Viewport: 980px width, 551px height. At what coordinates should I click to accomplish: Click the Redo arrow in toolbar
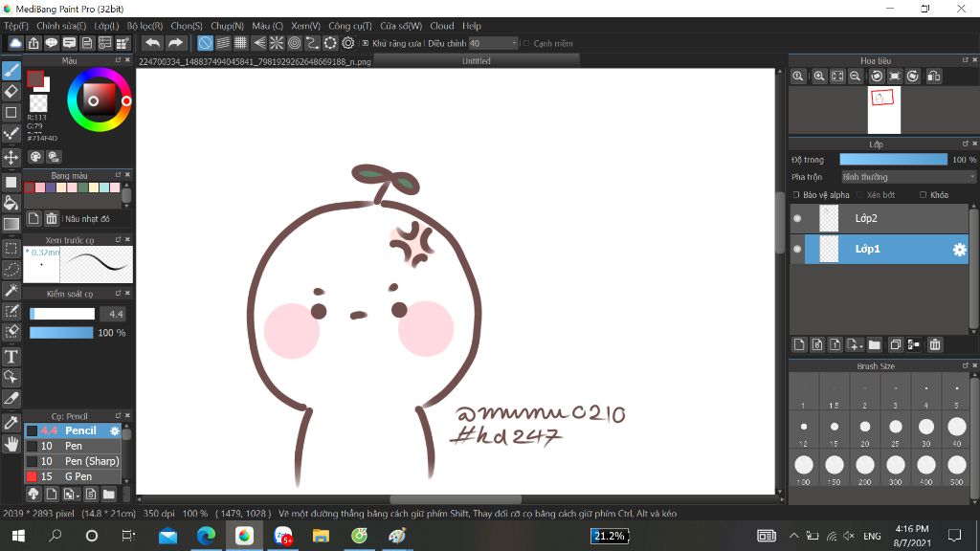click(176, 43)
